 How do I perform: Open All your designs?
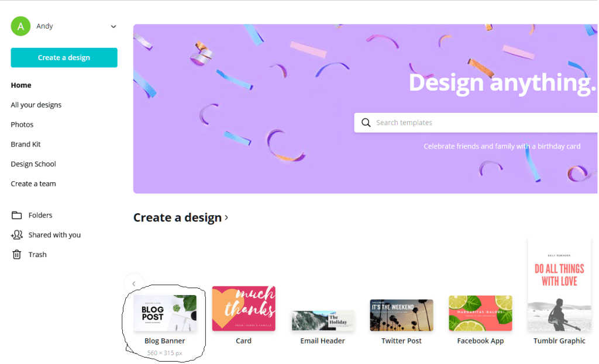(x=36, y=105)
